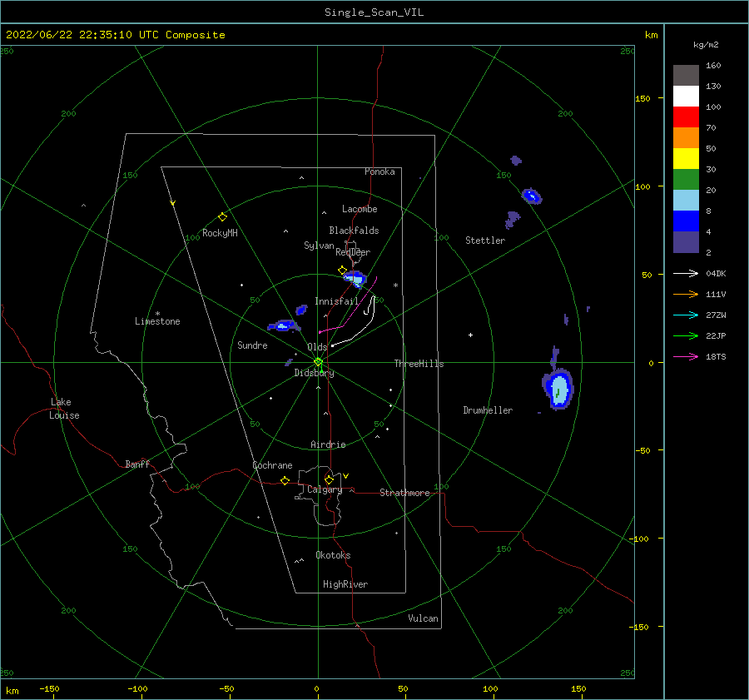The height and width of the screenshot is (700, 749).
Task: Select the yellow 50 kg/m2 legend swatch
Action: 686,159
